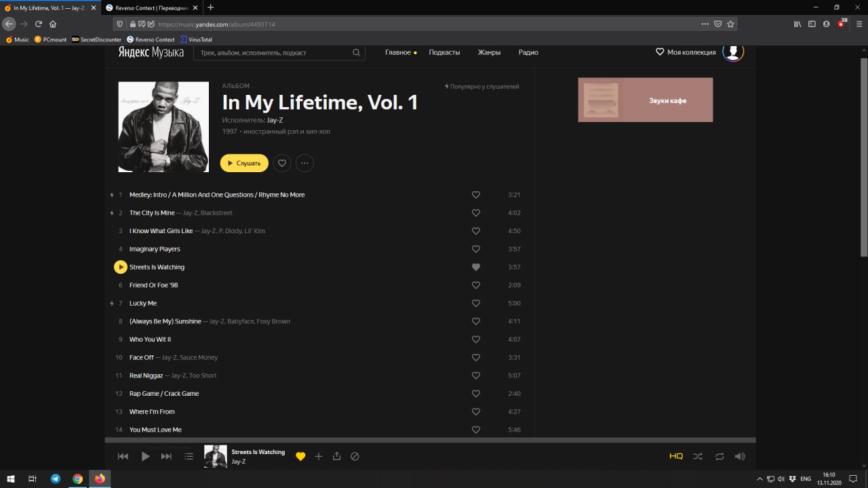Unlike current track with yellow heart
Viewport: 868px width, 488px height.
click(300, 456)
